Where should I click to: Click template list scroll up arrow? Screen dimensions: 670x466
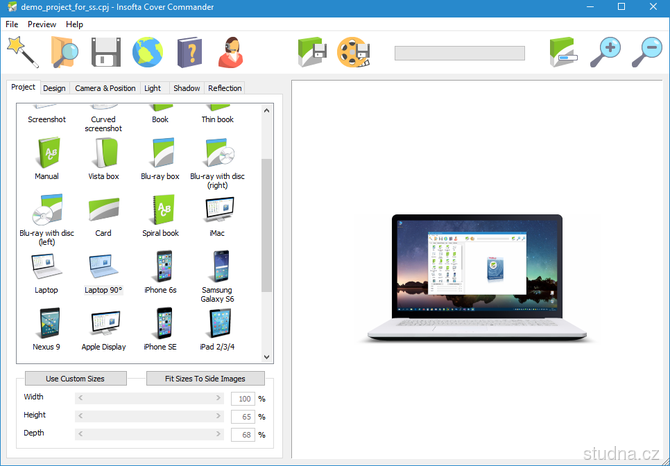267,111
